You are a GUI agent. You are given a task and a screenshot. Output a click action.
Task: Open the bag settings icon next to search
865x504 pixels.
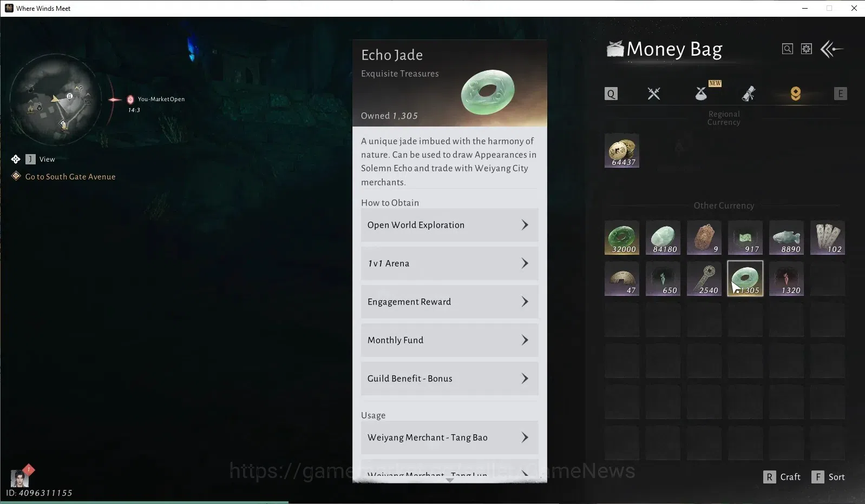click(807, 49)
